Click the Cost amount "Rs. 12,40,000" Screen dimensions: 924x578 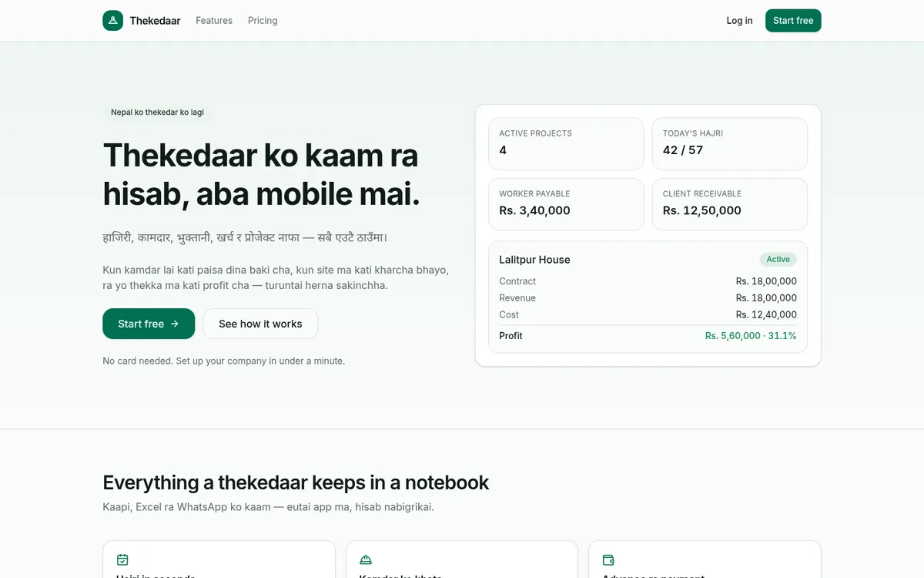point(766,314)
